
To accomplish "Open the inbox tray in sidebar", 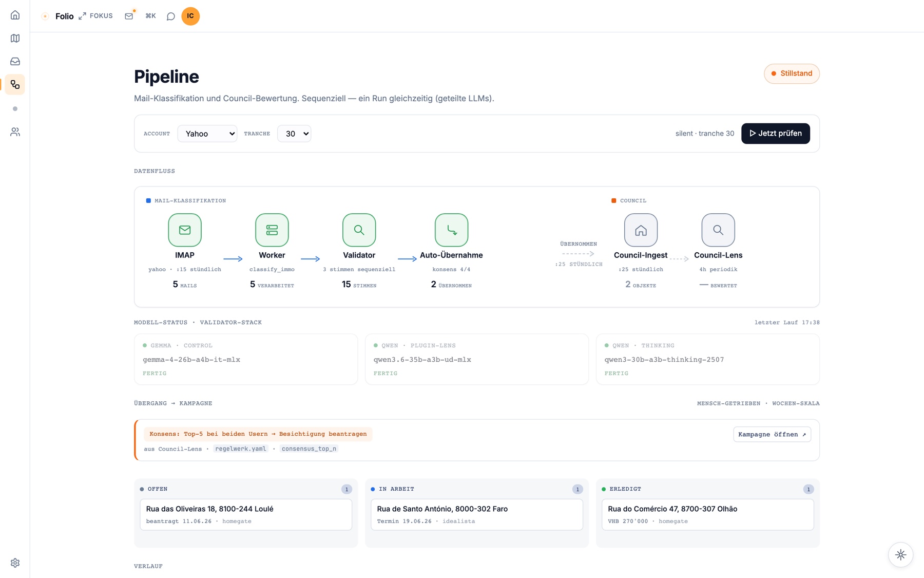I will (x=15, y=61).
